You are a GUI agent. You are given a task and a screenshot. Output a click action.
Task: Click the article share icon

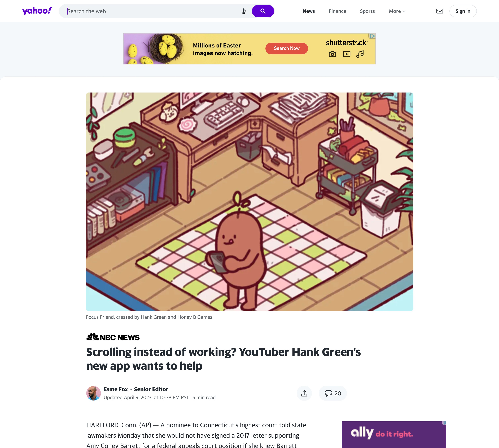coord(304,393)
